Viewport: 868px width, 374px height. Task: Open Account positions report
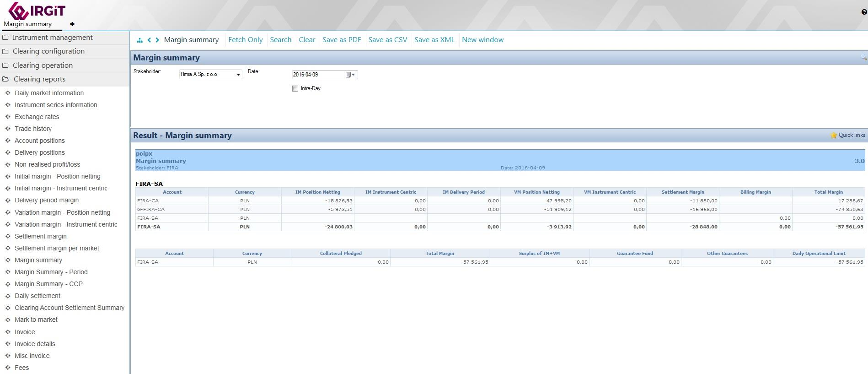coord(40,141)
